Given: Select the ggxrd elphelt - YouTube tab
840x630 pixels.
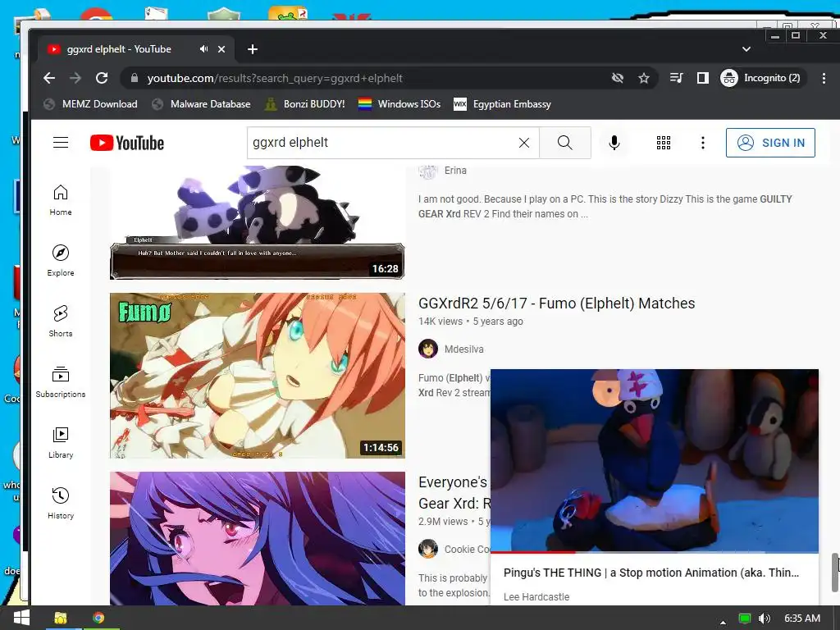Looking at the screenshot, I should [136, 49].
